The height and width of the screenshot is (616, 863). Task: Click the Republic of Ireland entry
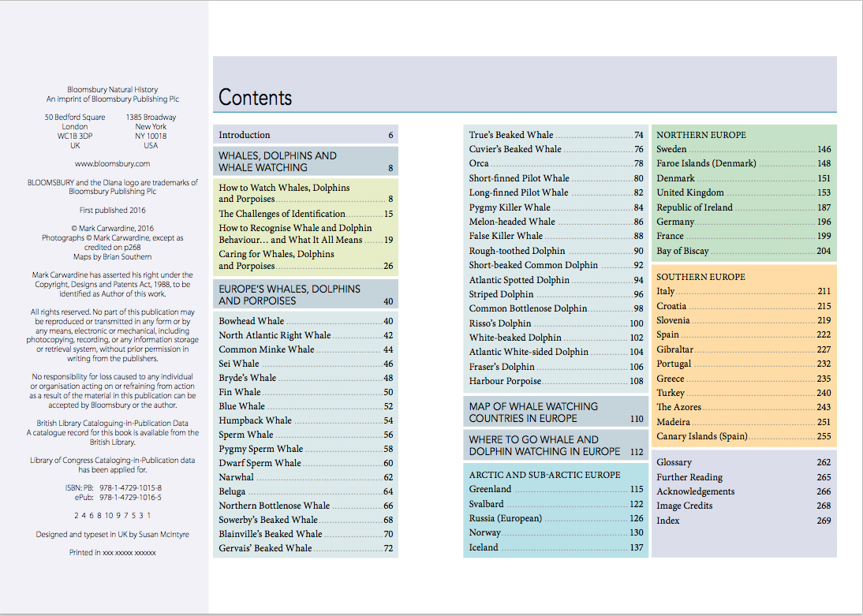(x=744, y=207)
